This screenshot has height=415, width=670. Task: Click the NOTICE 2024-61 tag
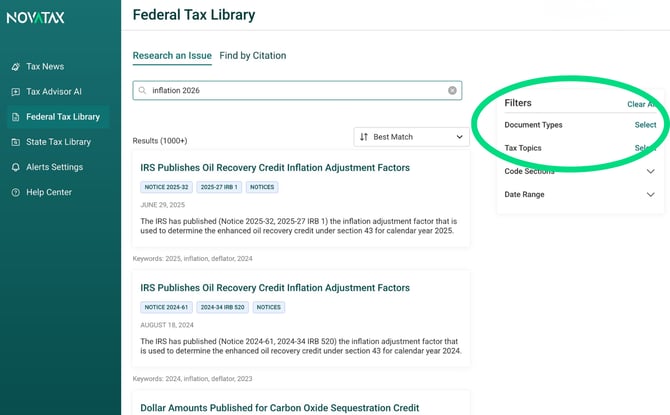(x=166, y=307)
